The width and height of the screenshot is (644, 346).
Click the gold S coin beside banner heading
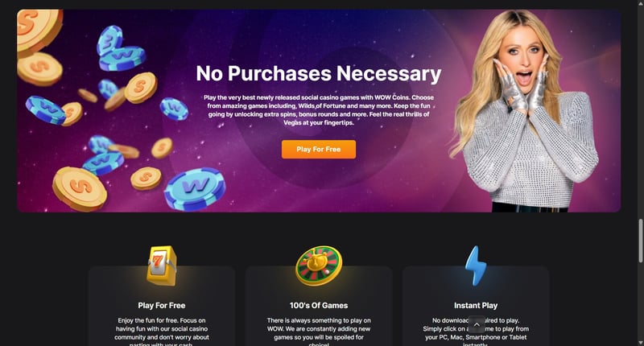coord(141,88)
